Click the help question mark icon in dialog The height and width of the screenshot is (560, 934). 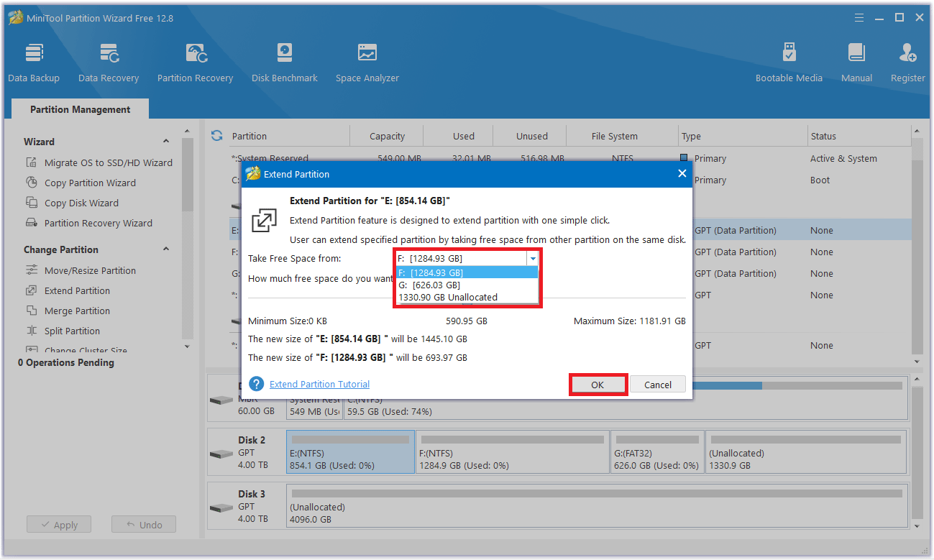tap(256, 384)
